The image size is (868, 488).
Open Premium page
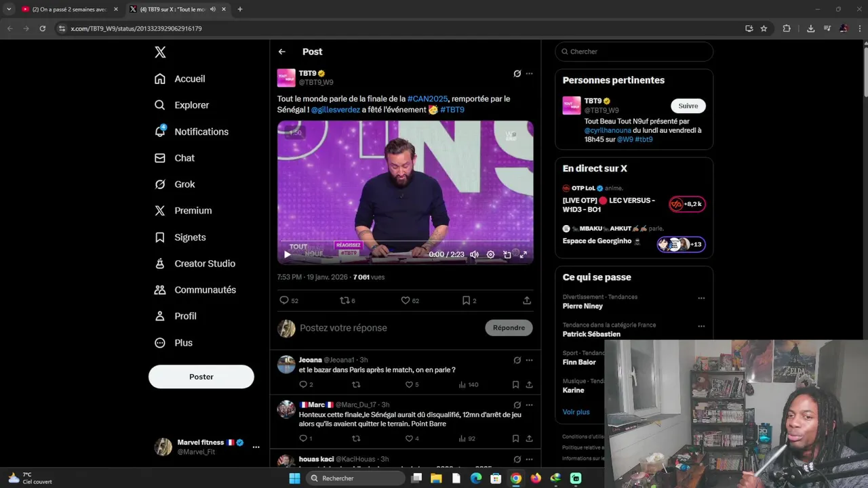pos(183,211)
